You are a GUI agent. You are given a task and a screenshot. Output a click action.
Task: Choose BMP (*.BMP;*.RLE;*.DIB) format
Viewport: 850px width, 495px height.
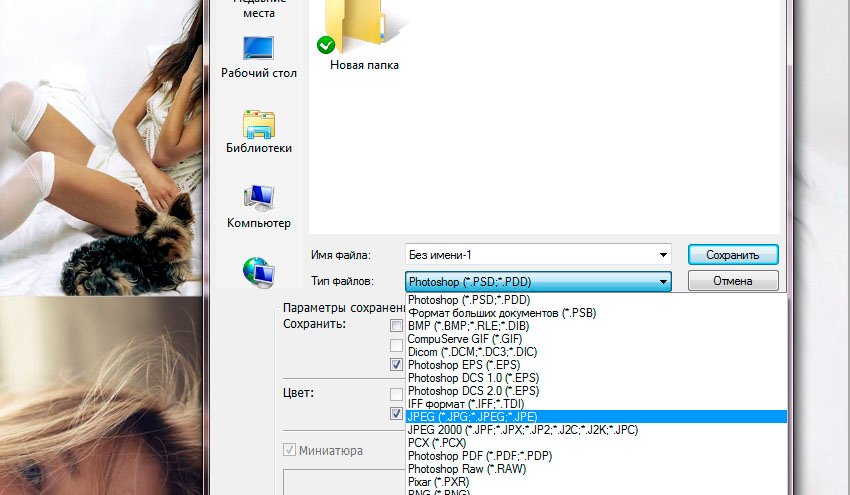(596, 326)
